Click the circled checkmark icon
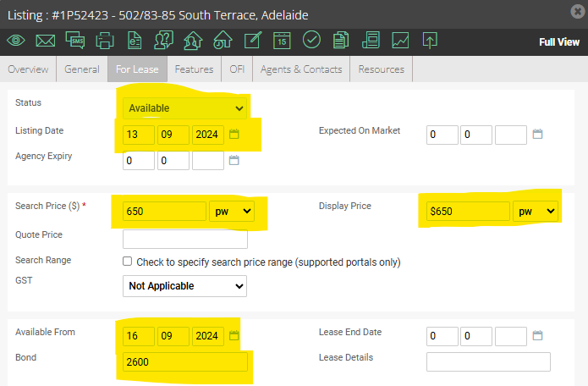Image resolution: width=588 pixels, height=386 pixels. point(311,40)
